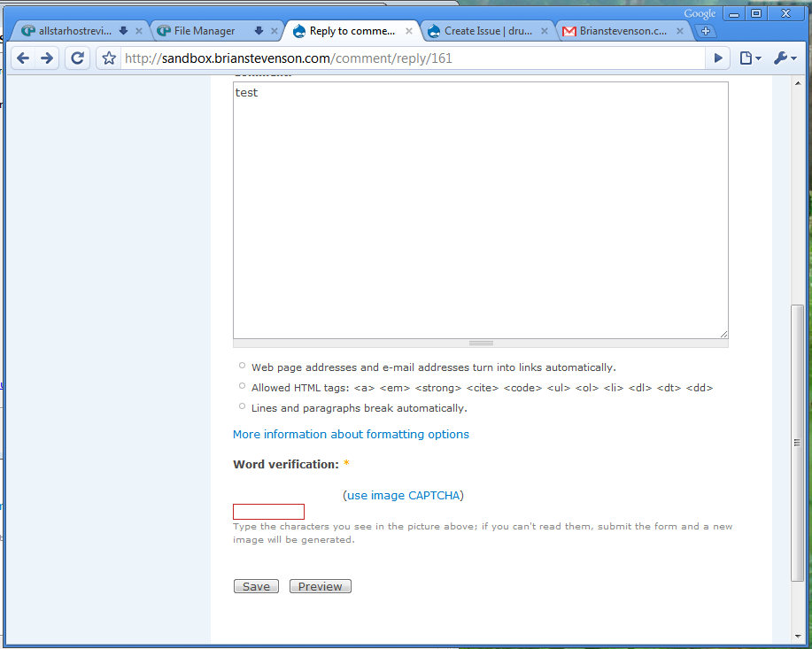
Task: Select the allowed HTML tags option
Action: click(x=241, y=385)
